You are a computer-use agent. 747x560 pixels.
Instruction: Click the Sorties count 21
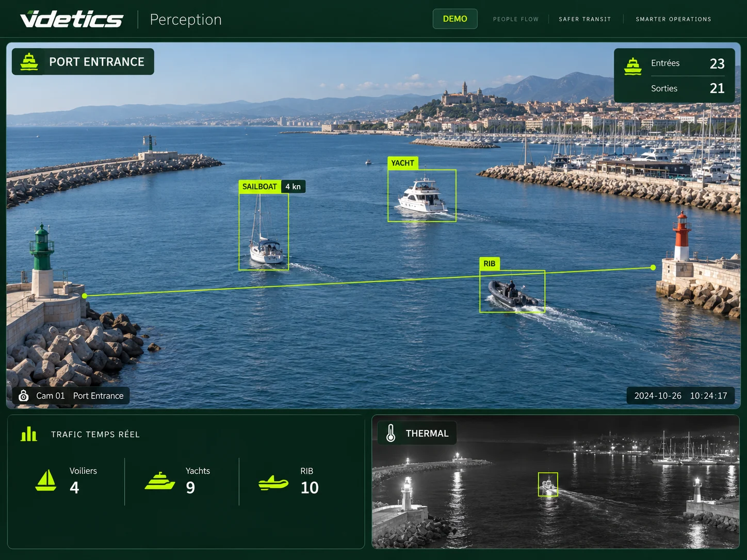tap(717, 88)
